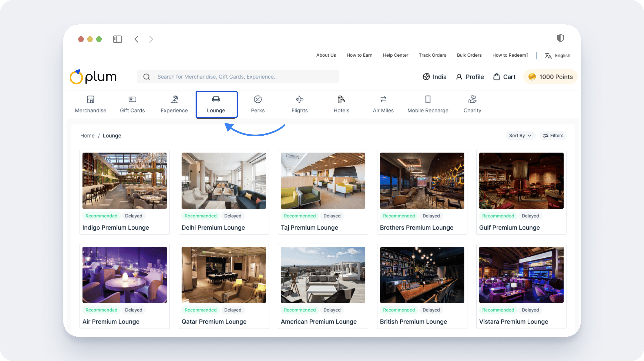Open the Profile menu
Viewport: 644px width, 361px height.
470,77
